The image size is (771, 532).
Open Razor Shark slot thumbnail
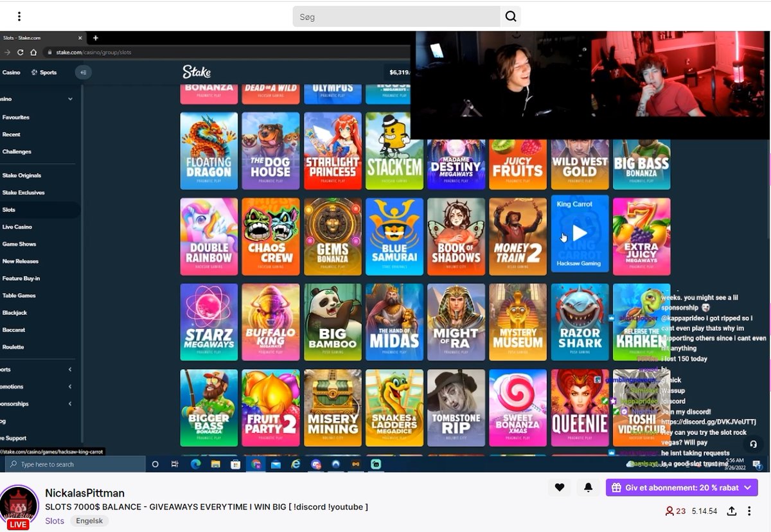click(580, 322)
